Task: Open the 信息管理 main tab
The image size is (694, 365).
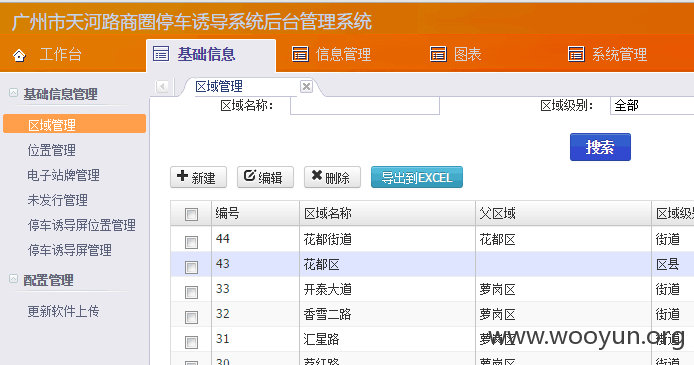Action: [343, 54]
